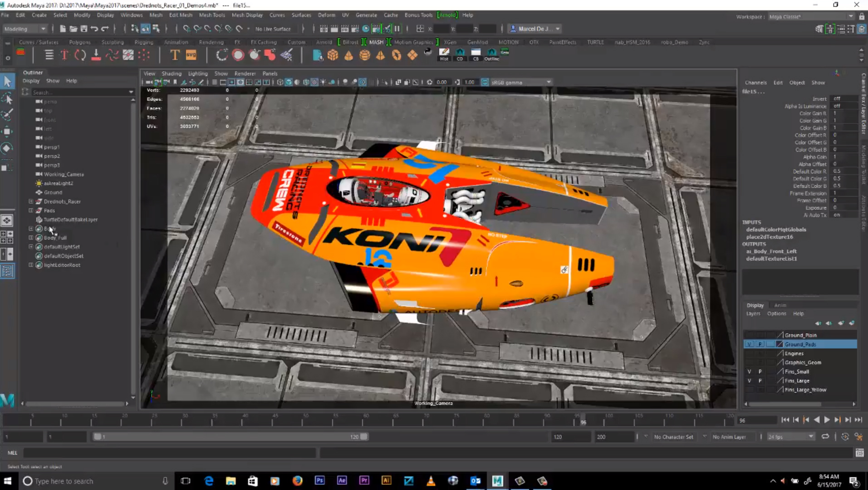Click the orange sphere shelf icon

click(x=364, y=55)
